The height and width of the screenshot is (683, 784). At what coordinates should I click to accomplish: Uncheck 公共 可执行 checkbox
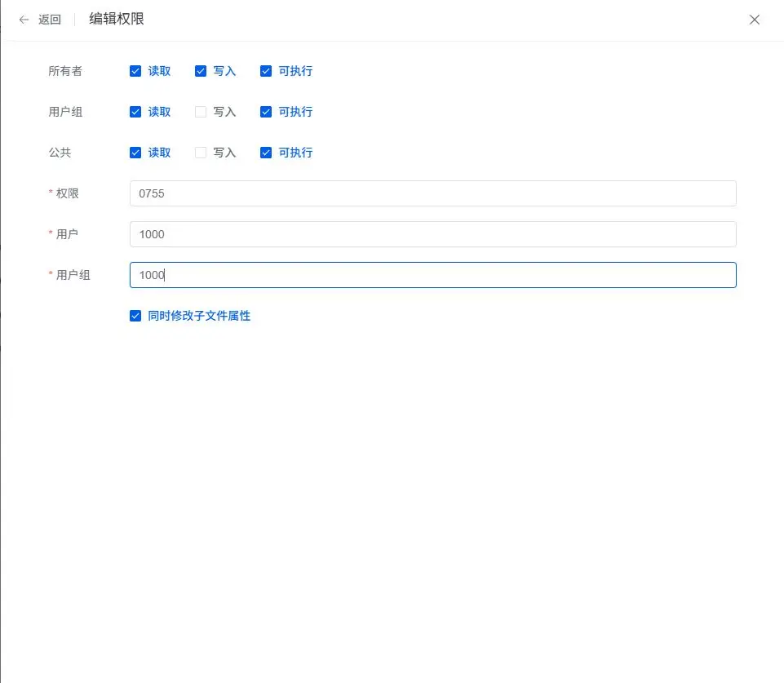point(266,153)
